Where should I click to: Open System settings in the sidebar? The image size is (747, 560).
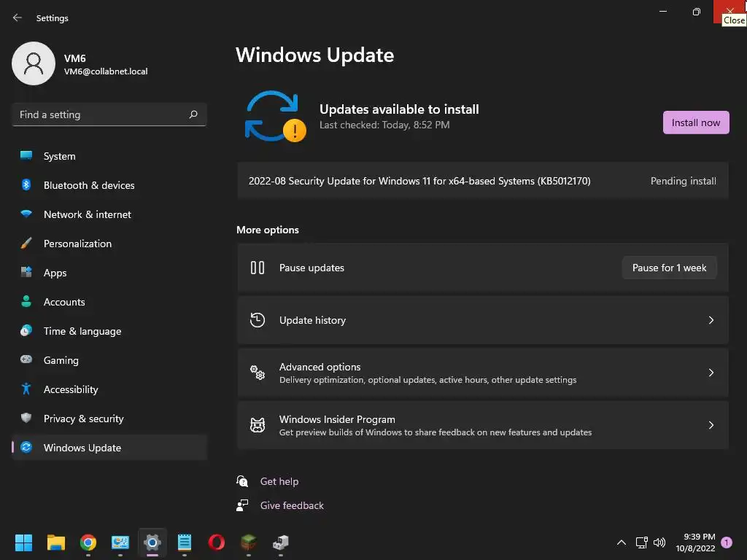(109, 156)
